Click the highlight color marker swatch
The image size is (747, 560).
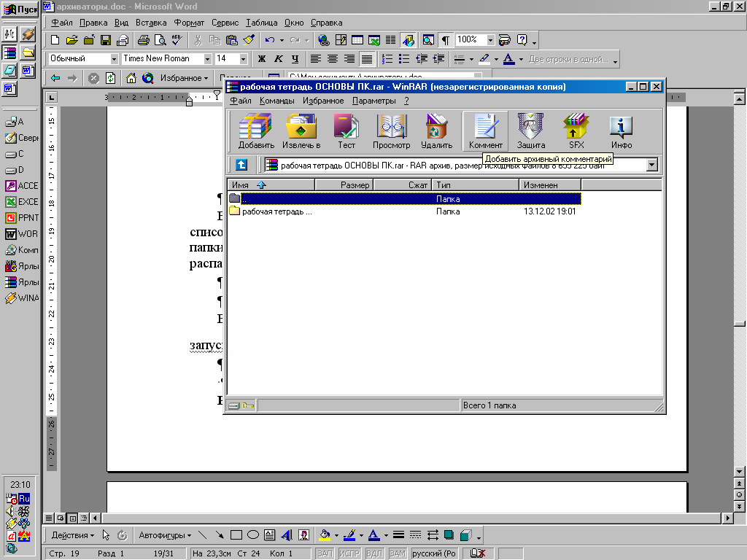484,58
